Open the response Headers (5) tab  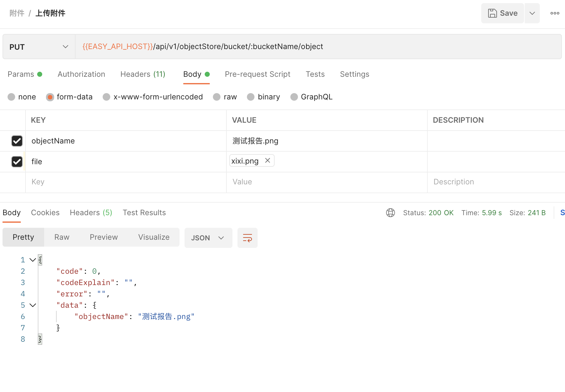[x=91, y=213]
